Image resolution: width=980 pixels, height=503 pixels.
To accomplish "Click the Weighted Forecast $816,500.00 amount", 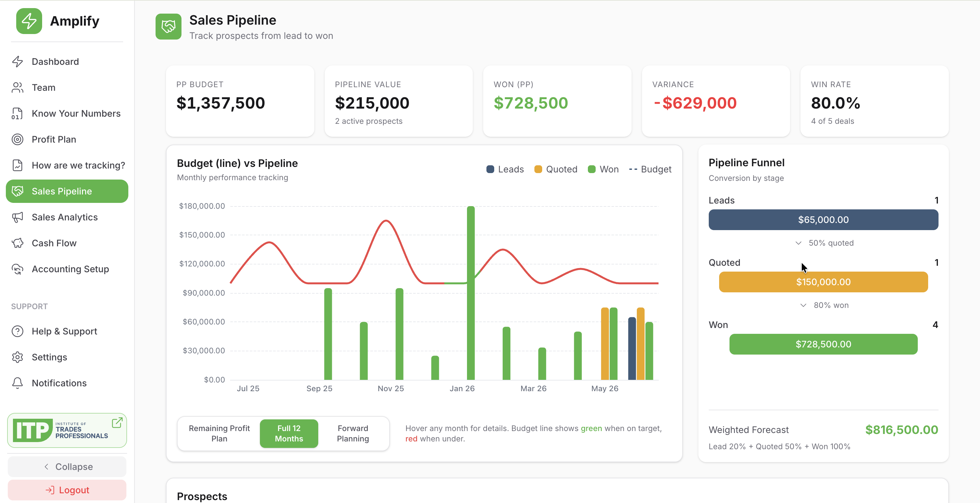I will tap(902, 430).
